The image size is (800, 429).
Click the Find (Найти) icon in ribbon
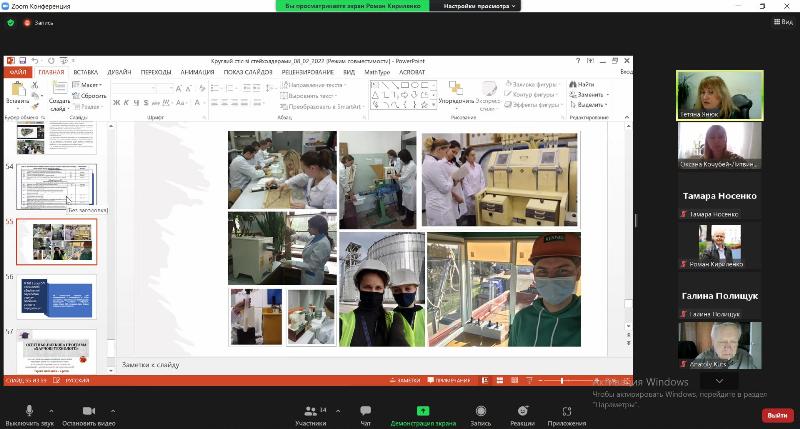tap(583, 84)
